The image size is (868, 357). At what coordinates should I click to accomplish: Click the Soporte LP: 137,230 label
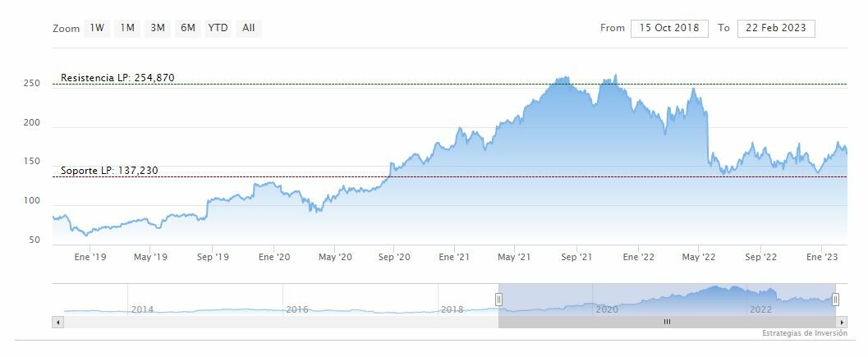pyautogui.click(x=109, y=171)
